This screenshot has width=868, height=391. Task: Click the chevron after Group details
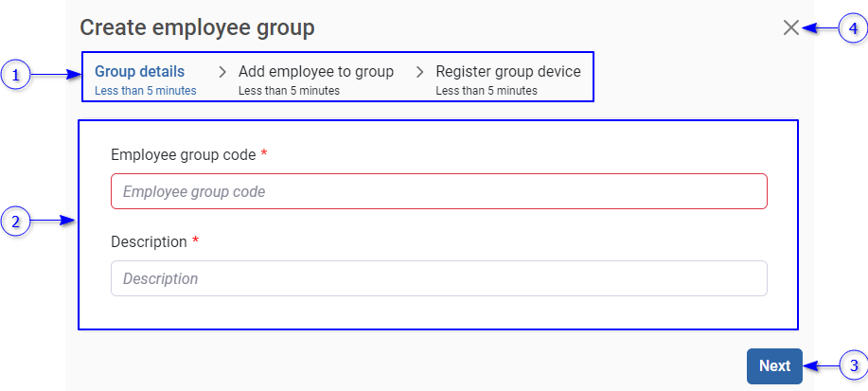click(222, 72)
